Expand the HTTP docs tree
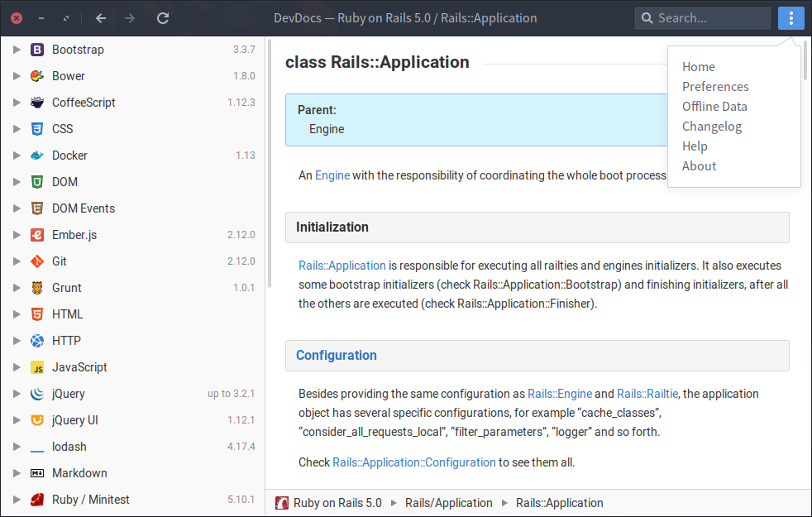Viewport: 812px width, 517px height. coord(17,341)
